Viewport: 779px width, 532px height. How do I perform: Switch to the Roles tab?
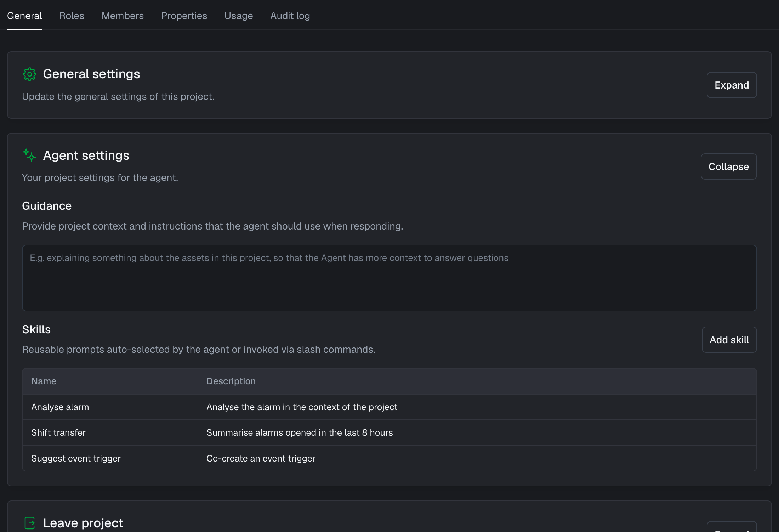(x=72, y=16)
